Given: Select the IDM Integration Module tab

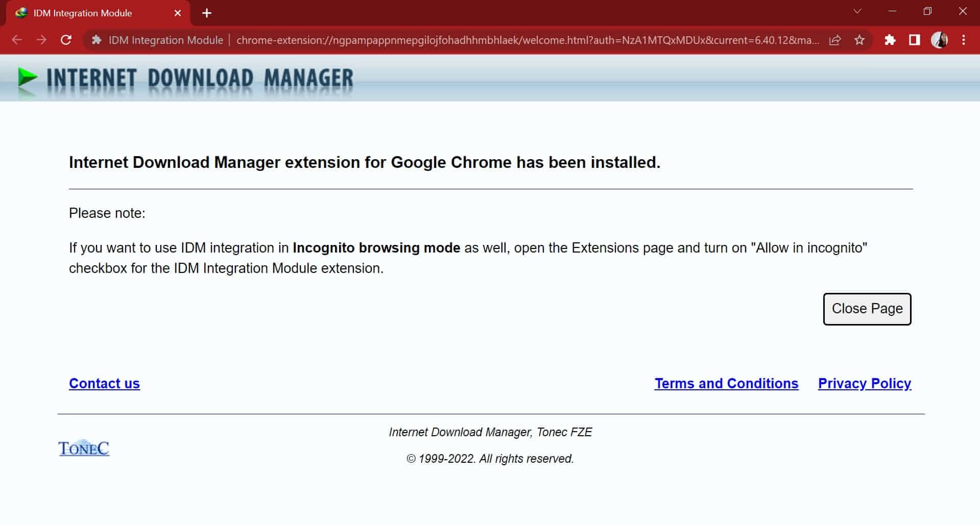Looking at the screenshot, I should coord(98,13).
